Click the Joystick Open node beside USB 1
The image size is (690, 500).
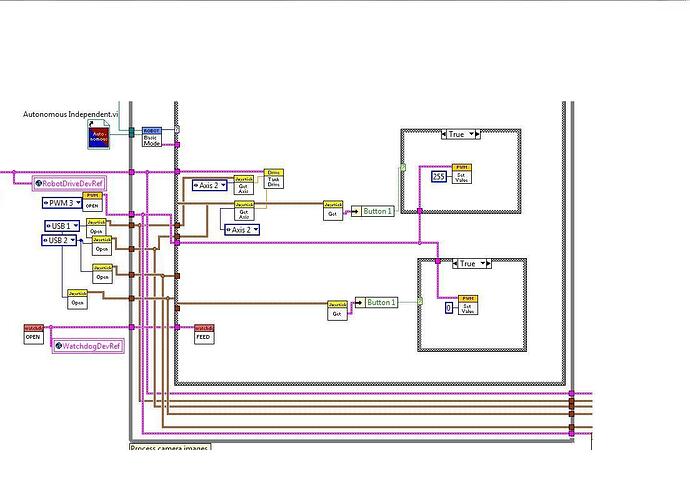click(96, 228)
